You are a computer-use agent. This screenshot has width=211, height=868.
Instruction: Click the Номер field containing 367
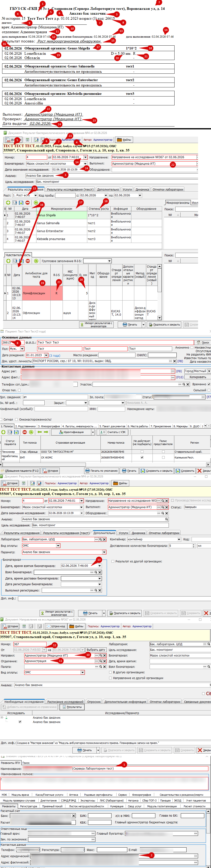(30, 644)
